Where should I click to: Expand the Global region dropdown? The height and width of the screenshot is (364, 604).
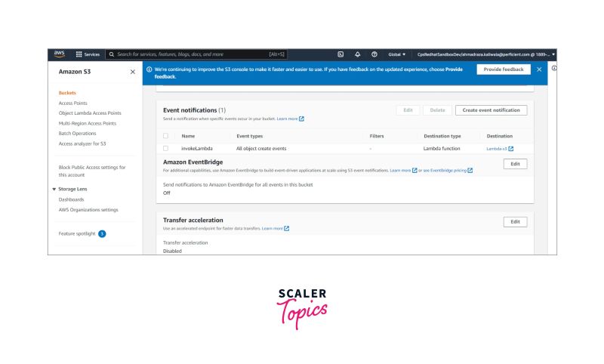(397, 54)
